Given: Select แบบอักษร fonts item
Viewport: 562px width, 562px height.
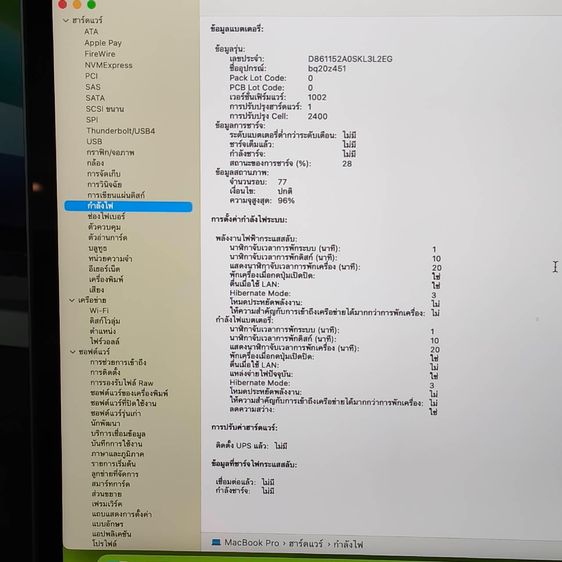Looking at the screenshot, I should click(x=108, y=524).
